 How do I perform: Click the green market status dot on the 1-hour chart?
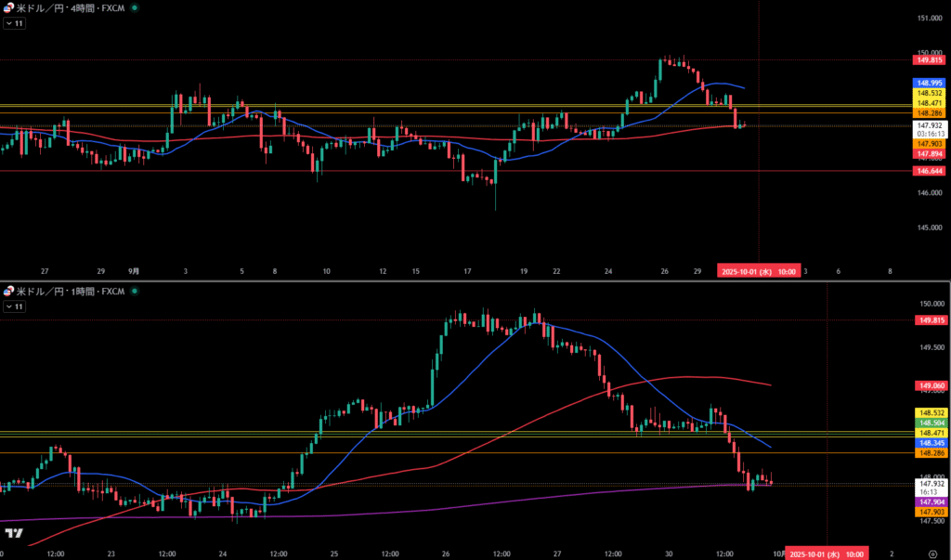pyautogui.click(x=135, y=293)
